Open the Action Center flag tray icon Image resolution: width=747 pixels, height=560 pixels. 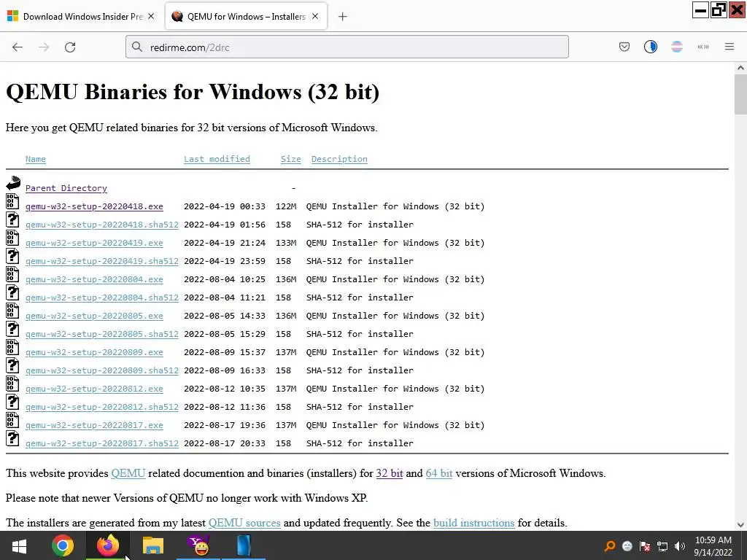pos(645,546)
